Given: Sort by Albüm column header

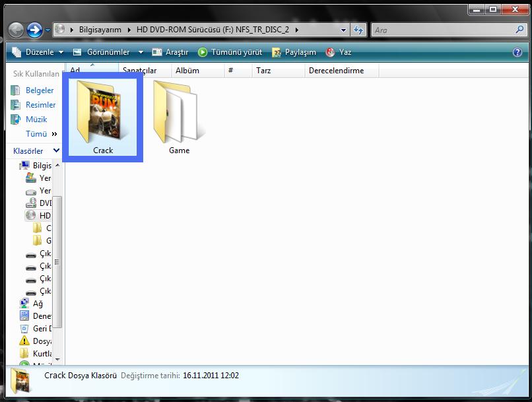Looking at the screenshot, I should 197,70.
